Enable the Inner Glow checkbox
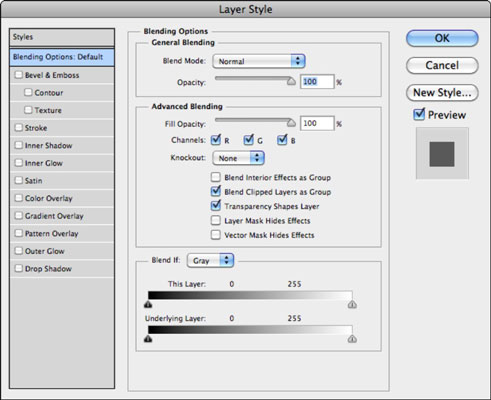This screenshot has width=491, height=400. tap(19, 163)
